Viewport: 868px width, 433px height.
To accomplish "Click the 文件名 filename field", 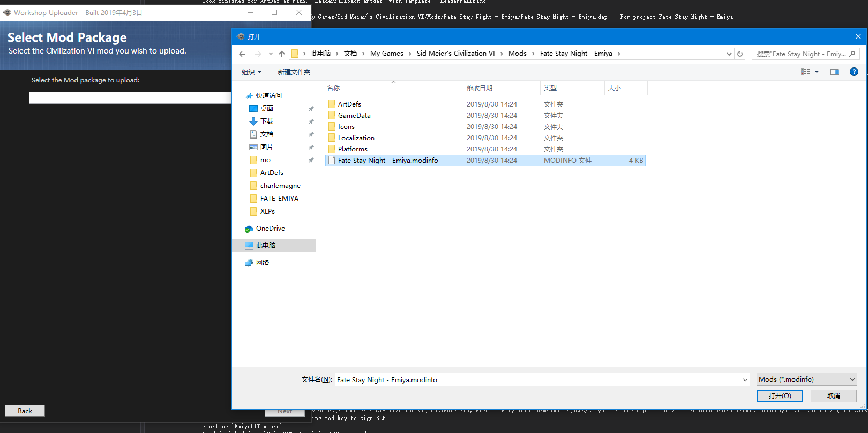I will [538, 379].
